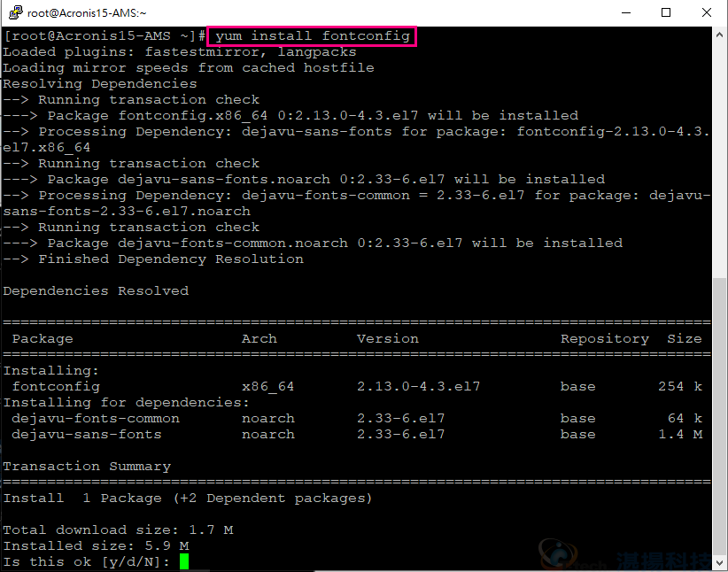This screenshot has width=728, height=572.
Task: Click 'Loaded plugins: fastestmirror, langpacks' line
Action: pyautogui.click(x=180, y=52)
